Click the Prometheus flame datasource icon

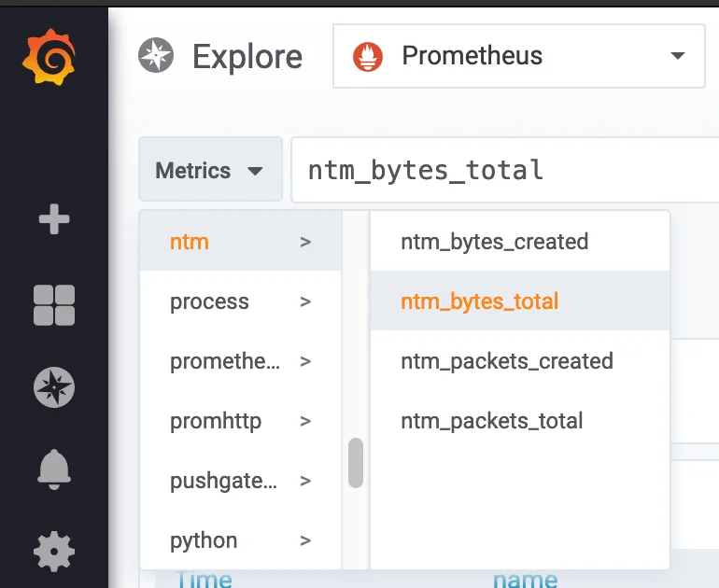(368, 56)
